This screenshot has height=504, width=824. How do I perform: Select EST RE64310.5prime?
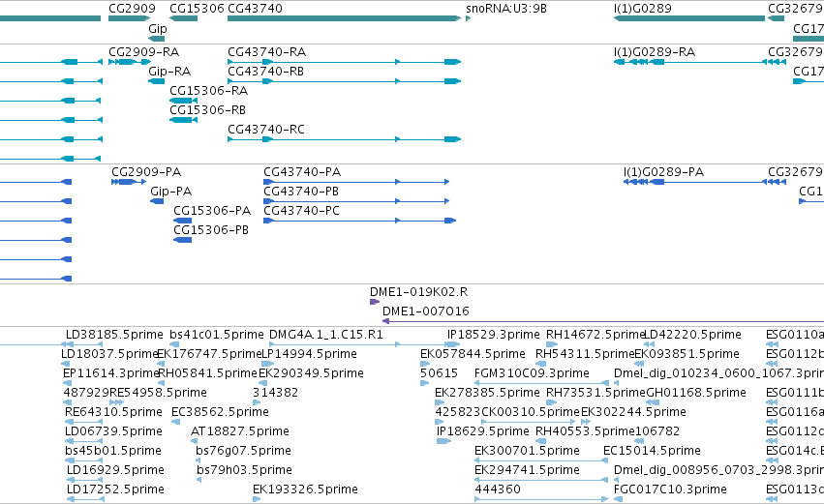(x=113, y=413)
